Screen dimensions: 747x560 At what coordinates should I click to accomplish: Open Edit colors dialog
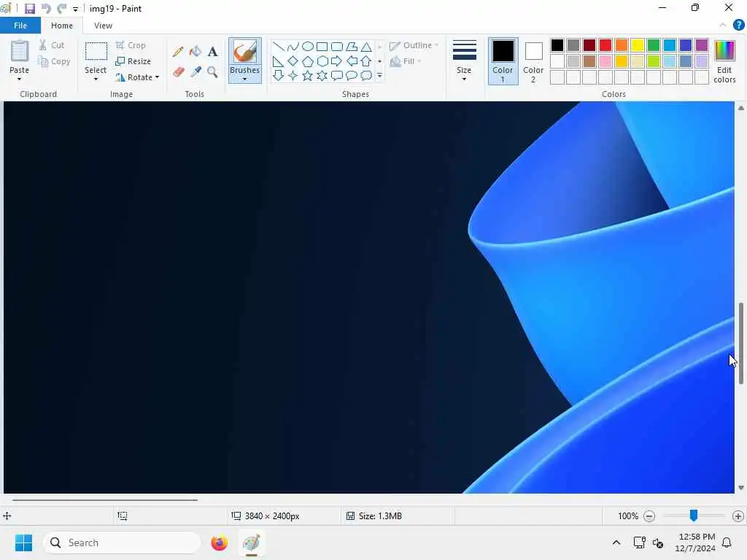click(x=724, y=61)
